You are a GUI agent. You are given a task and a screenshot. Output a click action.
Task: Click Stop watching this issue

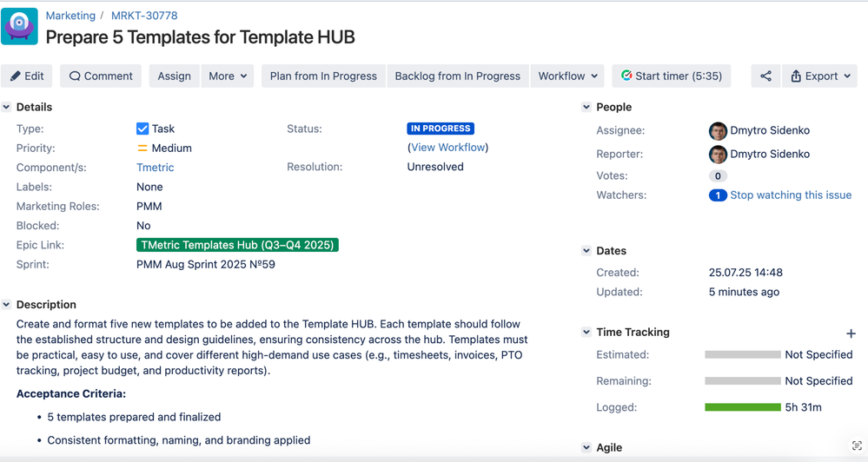[x=791, y=195]
